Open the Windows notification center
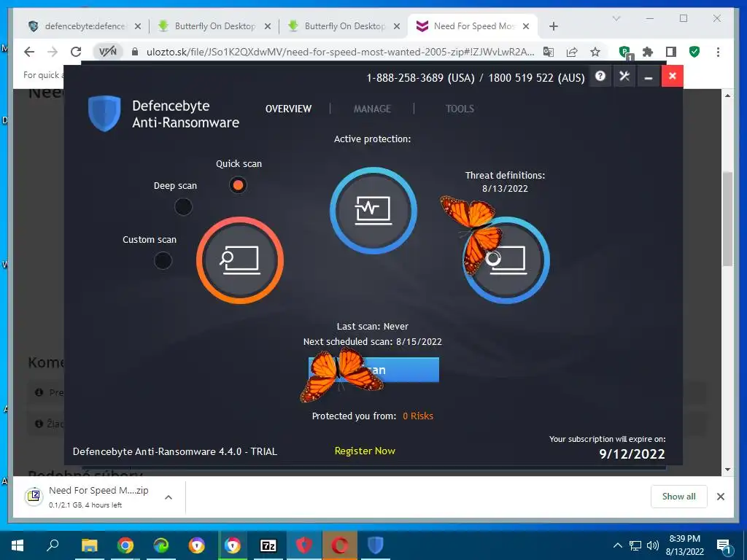 point(724,547)
